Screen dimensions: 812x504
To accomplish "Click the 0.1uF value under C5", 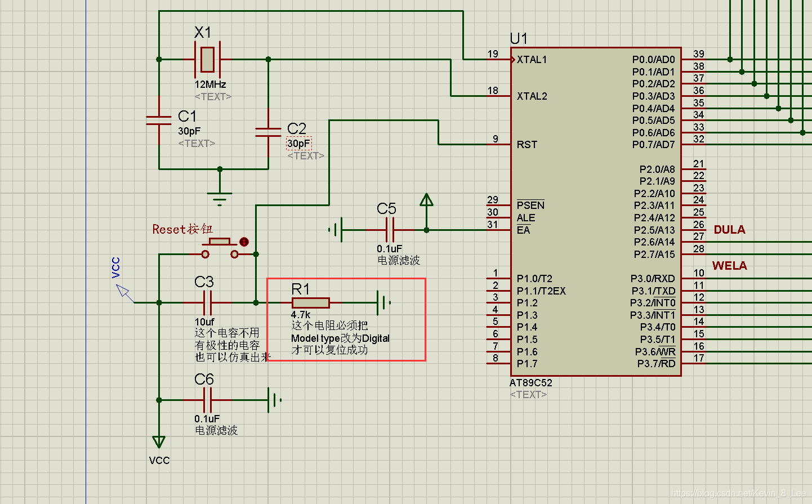I will pyautogui.click(x=389, y=249).
